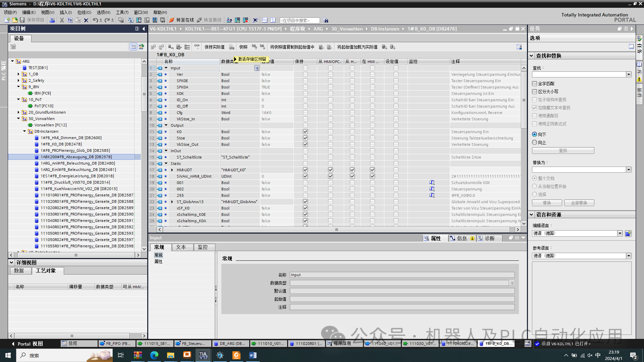644x362 pixels.
Task: Click the delete X icon in toolbar
Action: click(x=86, y=20)
